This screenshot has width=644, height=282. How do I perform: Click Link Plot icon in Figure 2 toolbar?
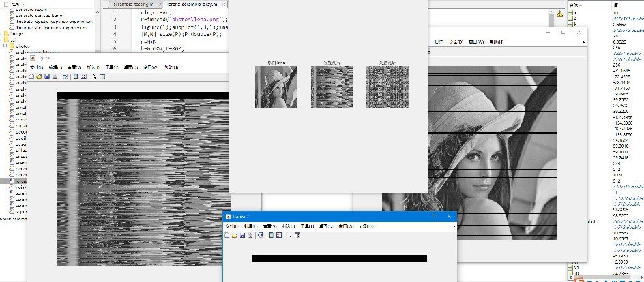[x=261, y=235]
